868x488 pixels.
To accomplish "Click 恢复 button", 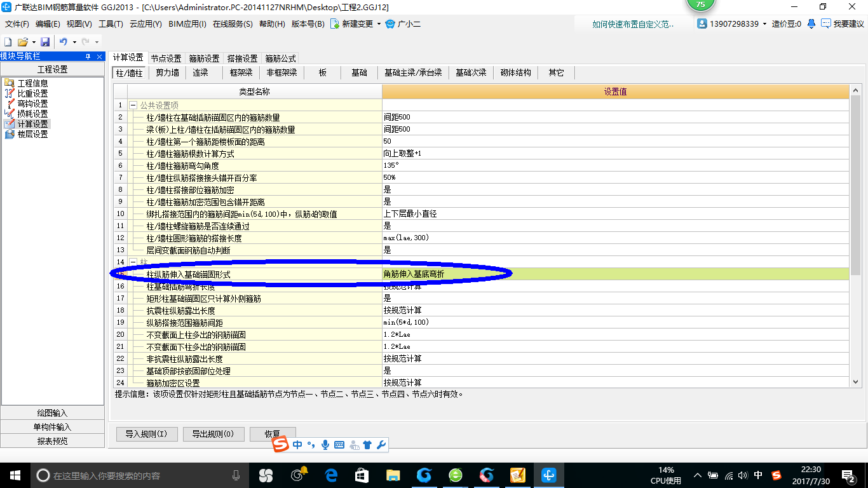I will point(273,434).
